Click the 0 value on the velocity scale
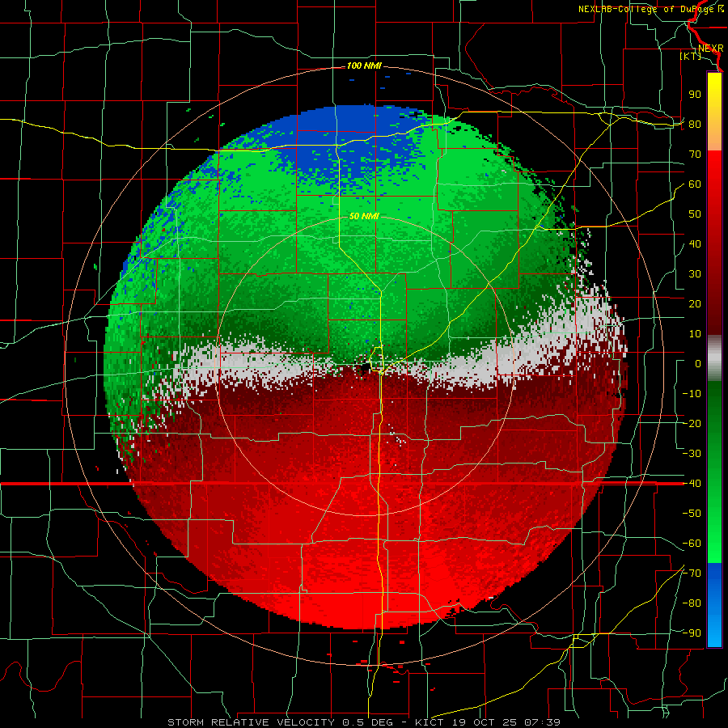The width and height of the screenshot is (728, 728). click(698, 364)
